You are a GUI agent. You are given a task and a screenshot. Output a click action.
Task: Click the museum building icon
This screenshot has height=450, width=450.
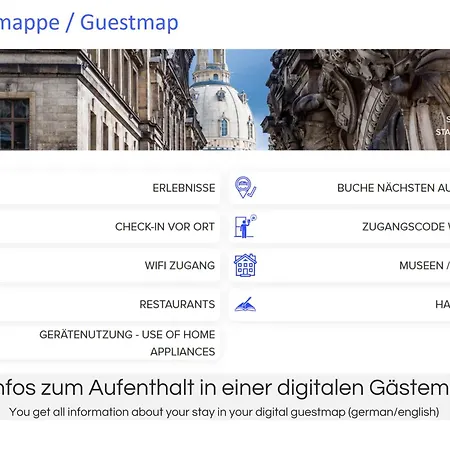tap(245, 265)
